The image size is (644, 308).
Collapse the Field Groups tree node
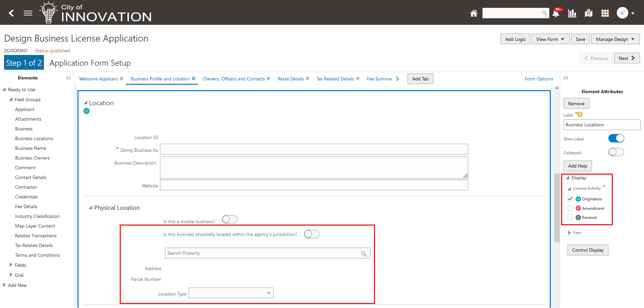11,99
